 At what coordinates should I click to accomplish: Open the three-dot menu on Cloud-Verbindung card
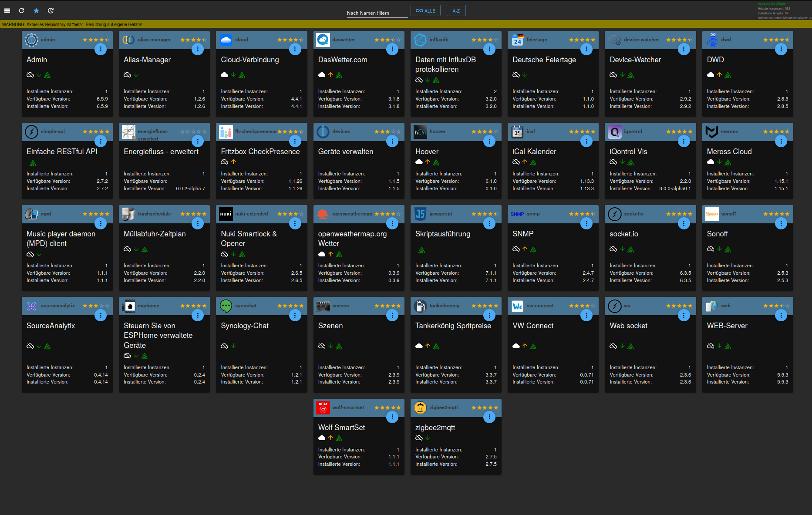[295, 49]
